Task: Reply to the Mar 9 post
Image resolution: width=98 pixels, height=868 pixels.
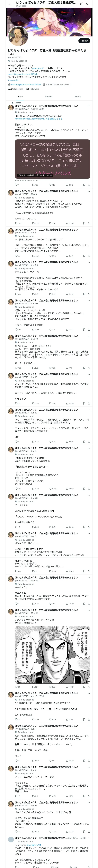Action: pyautogui.click(x=16, y=223)
